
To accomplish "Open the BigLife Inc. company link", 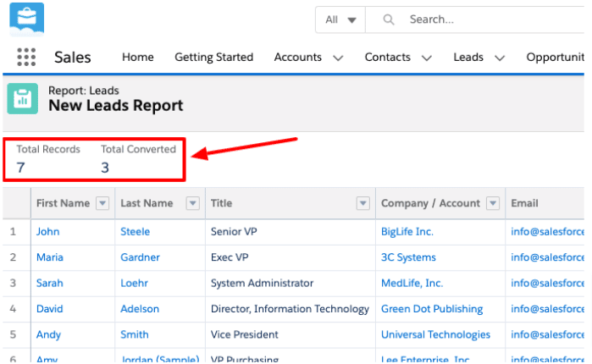I will click(x=407, y=232).
